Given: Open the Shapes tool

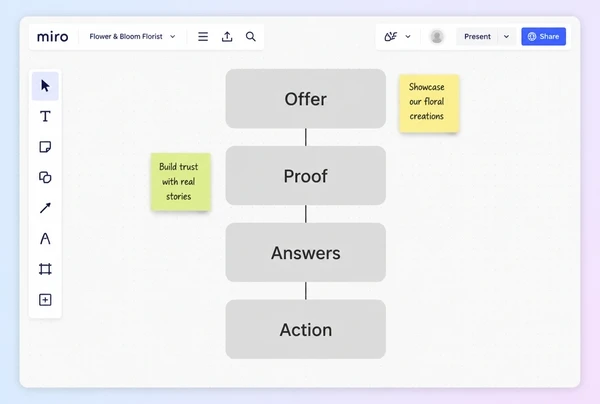Looking at the screenshot, I should click(x=45, y=178).
